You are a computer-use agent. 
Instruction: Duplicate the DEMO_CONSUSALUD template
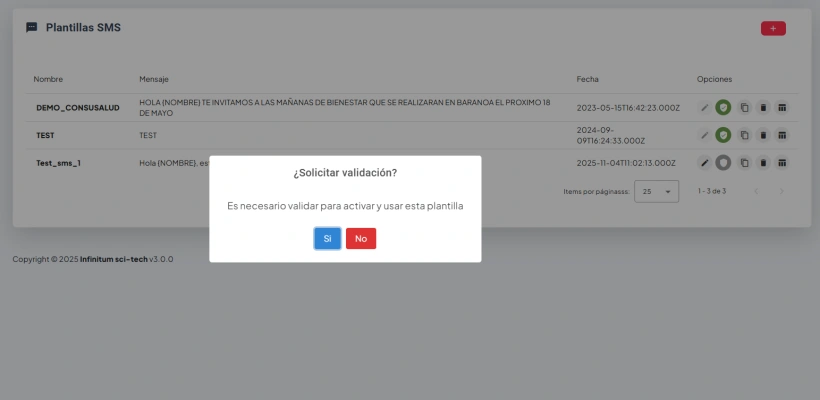[743, 107]
